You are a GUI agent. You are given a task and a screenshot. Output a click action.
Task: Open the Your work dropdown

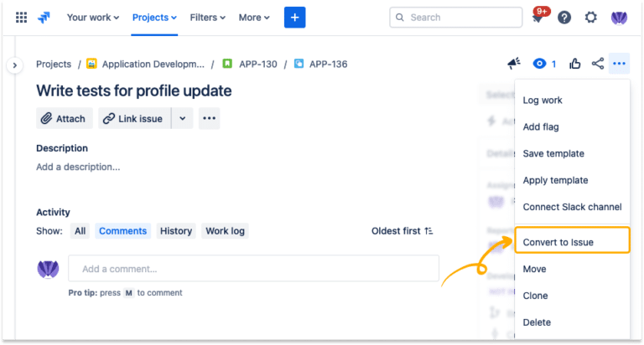tap(92, 17)
